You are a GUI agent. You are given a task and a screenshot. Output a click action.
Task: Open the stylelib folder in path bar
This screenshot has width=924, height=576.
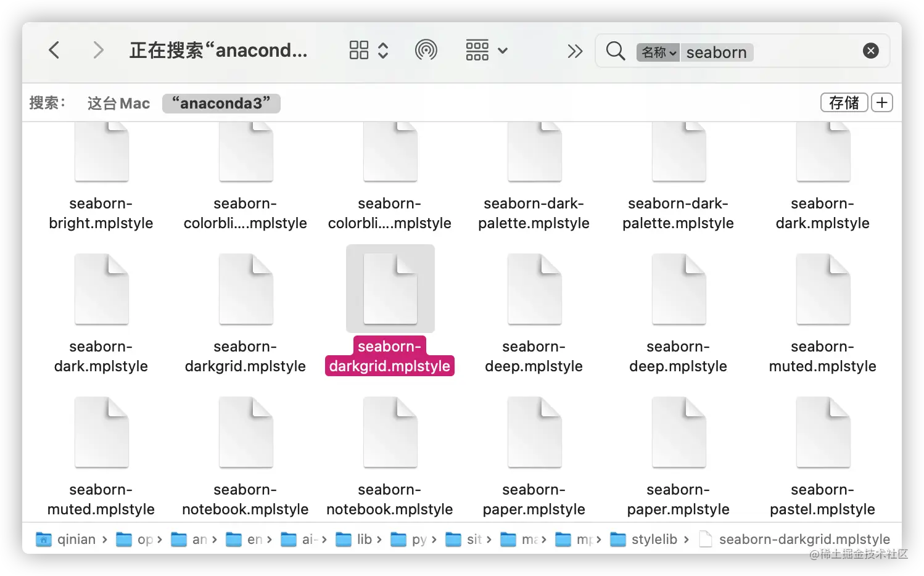644,540
